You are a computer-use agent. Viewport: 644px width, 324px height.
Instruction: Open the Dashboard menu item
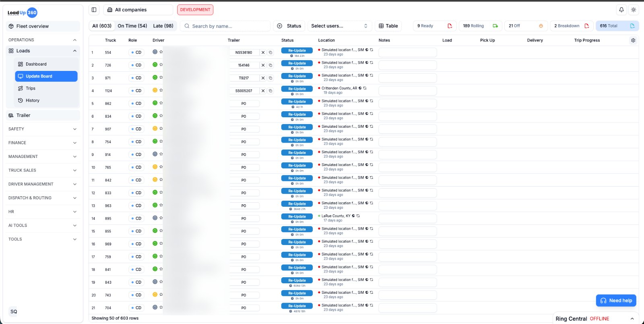click(x=46, y=64)
